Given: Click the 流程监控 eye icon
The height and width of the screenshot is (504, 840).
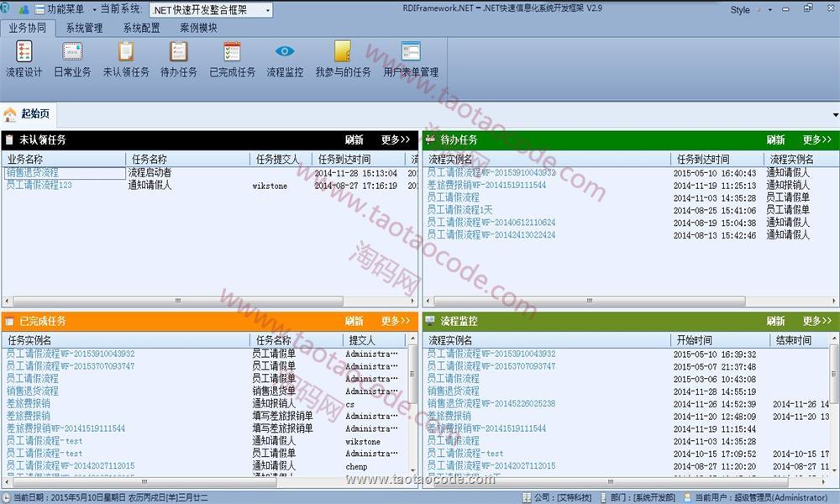Looking at the screenshot, I should 285,59.
